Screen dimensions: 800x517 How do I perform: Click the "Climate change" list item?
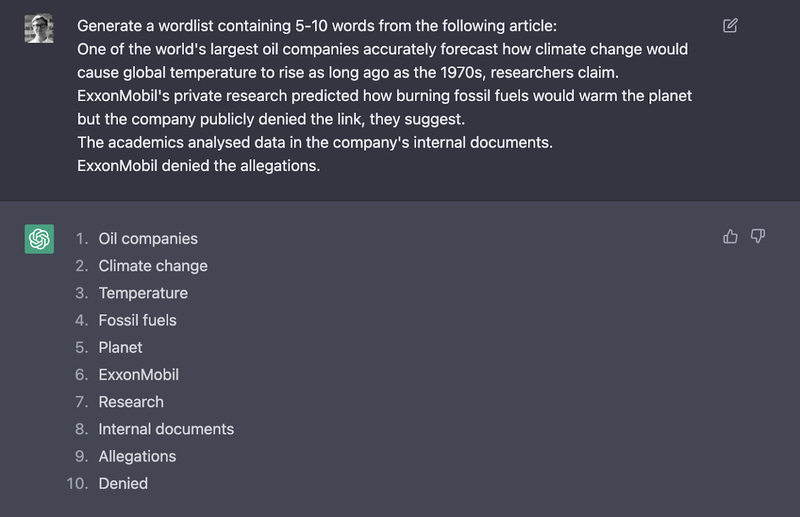153,266
